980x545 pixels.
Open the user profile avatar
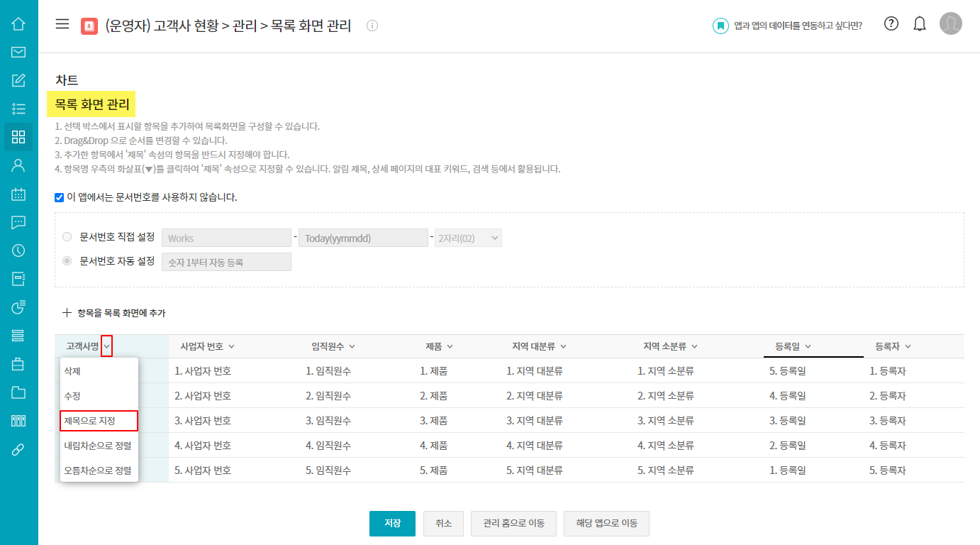[x=950, y=24]
